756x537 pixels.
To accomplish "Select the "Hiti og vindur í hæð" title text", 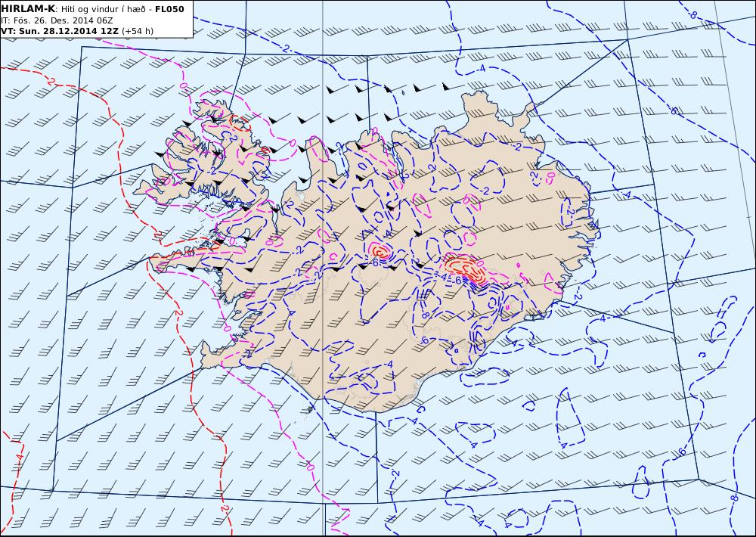I will tap(104, 10).
